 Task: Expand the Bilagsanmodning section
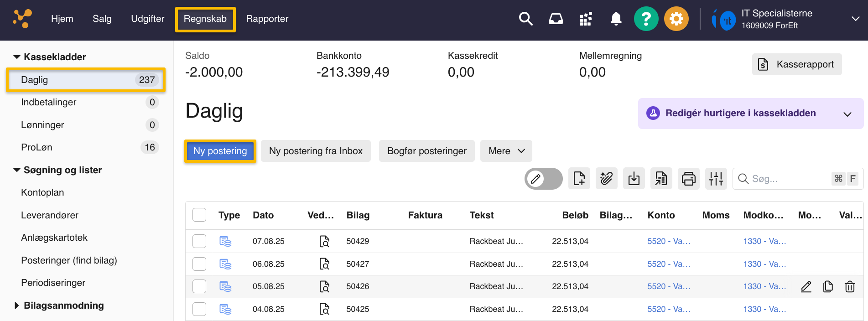[17, 305]
